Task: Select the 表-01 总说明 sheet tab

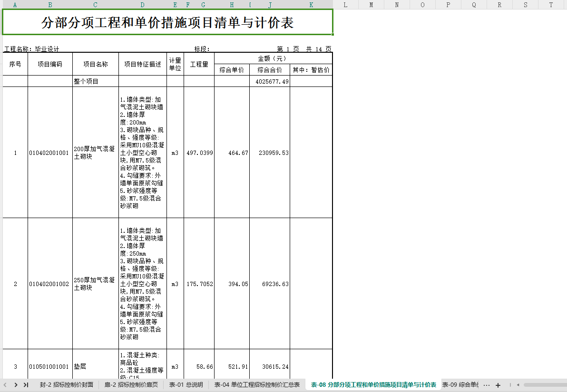Action: pos(186,385)
